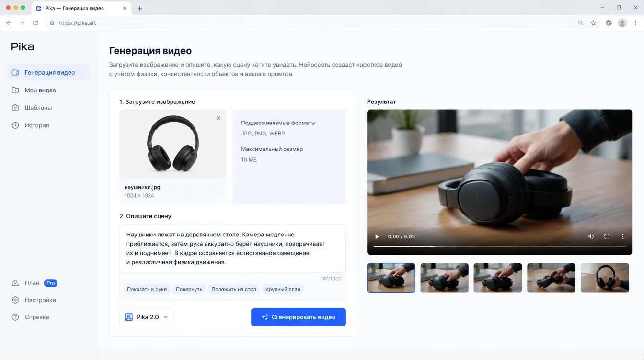The image size is (644, 360).
Task: Select the fifth thumbnail with upright headphones
Action: point(605,278)
